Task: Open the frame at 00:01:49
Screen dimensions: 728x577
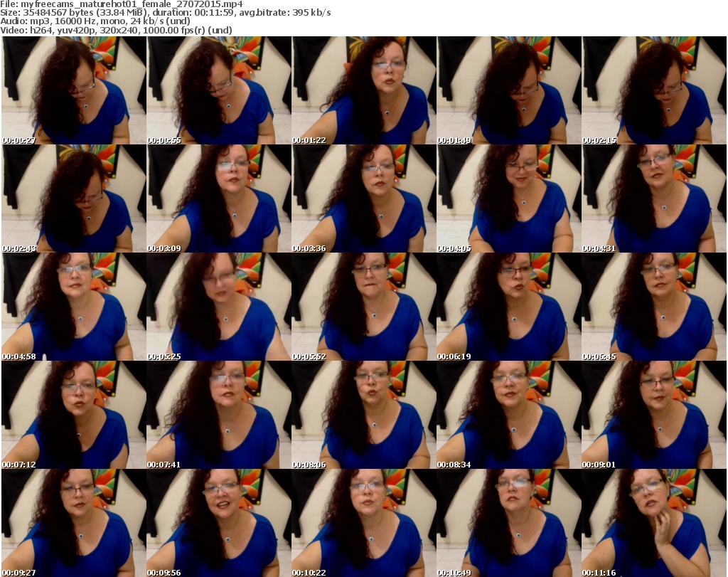Action: pyautogui.click(x=509, y=90)
